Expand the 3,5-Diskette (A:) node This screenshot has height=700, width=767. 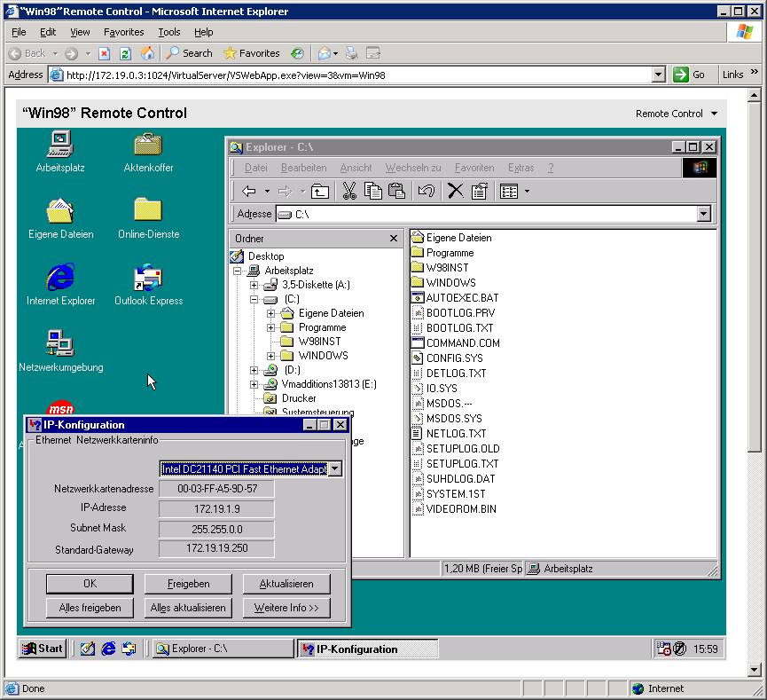point(254,285)
